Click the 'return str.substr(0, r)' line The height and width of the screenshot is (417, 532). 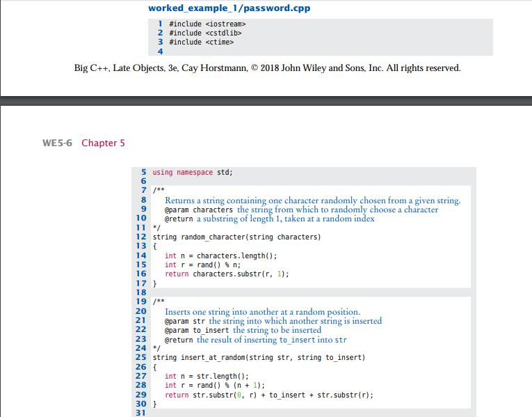click(269, 395)
